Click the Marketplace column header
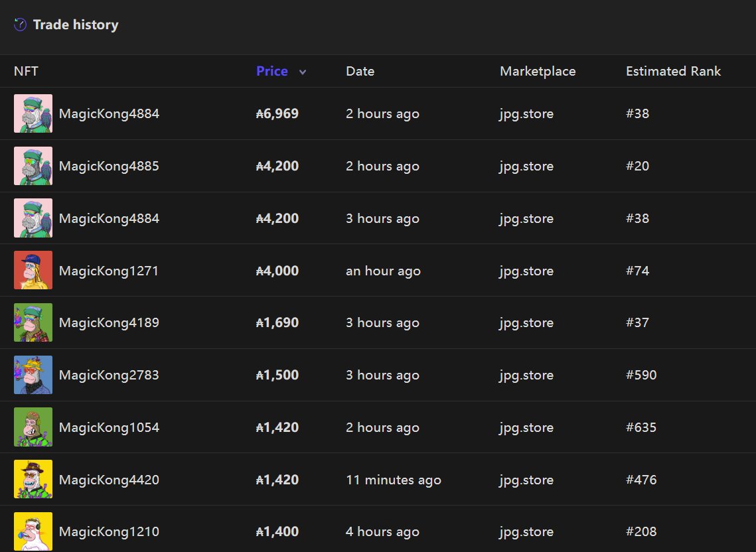Viewport: 756px width, 552px height. 538,72
